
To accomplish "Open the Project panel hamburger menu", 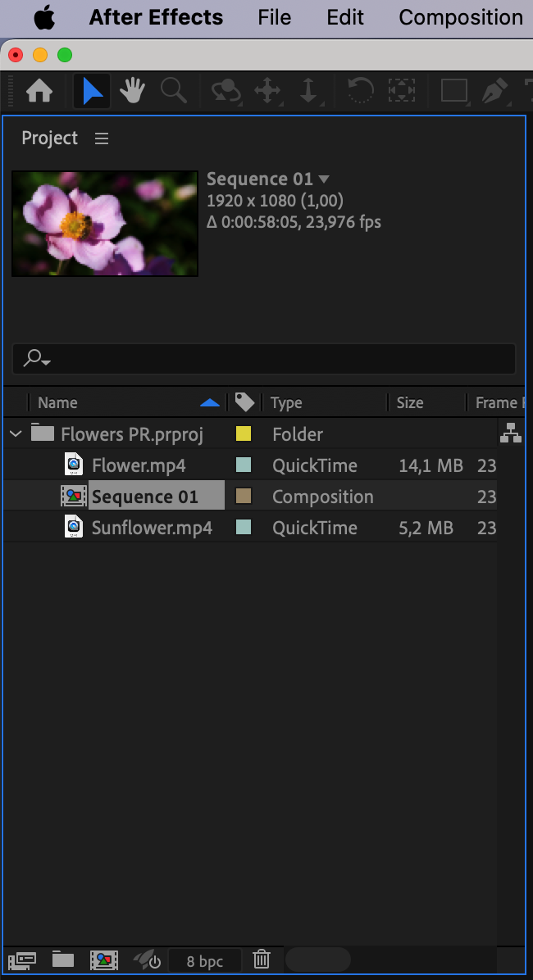I will [x=102, y=138].
